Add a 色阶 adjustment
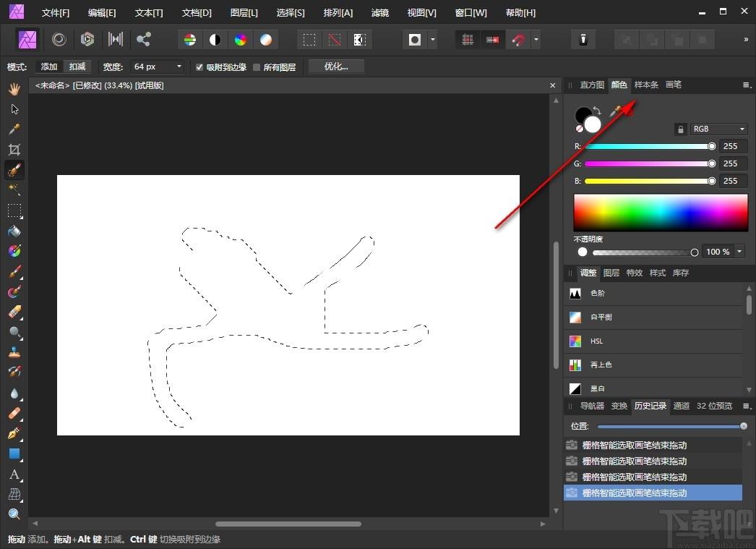756x549 pixels. (653, 294)
